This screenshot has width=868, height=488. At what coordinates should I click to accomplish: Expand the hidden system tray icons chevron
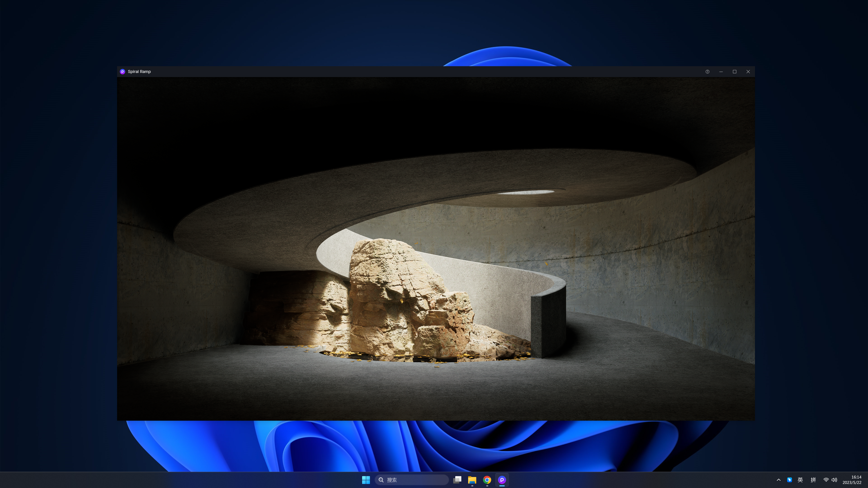click(778, 480)
